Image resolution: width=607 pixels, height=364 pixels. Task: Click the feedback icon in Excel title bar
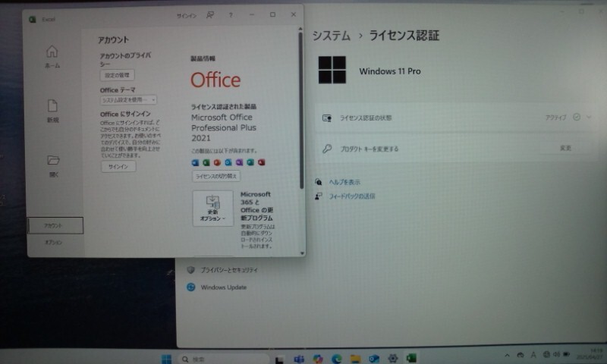click(x=210, y=15)
